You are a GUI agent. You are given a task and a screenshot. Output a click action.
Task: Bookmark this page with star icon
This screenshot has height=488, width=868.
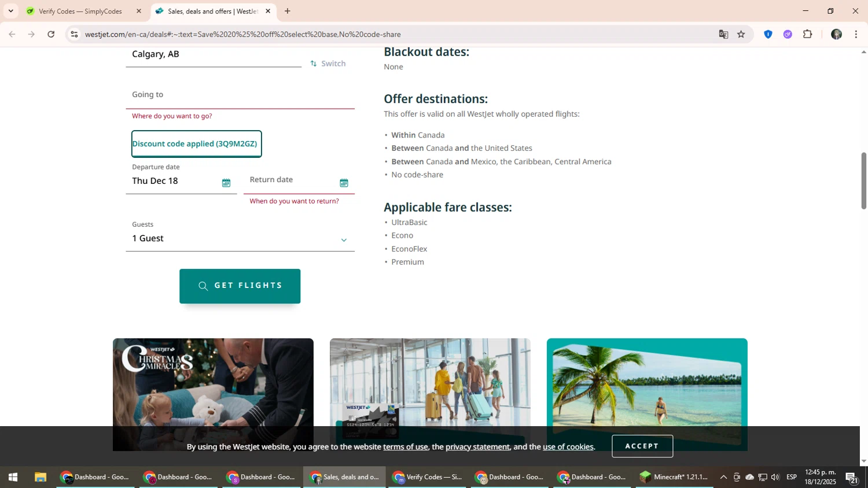click(741, 34)
